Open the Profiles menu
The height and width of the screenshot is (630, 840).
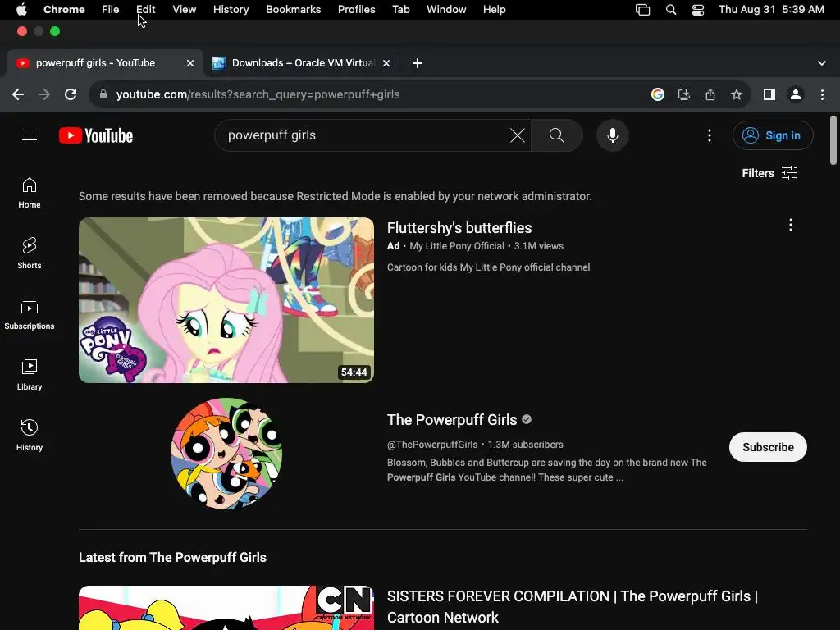click(356, 10)
